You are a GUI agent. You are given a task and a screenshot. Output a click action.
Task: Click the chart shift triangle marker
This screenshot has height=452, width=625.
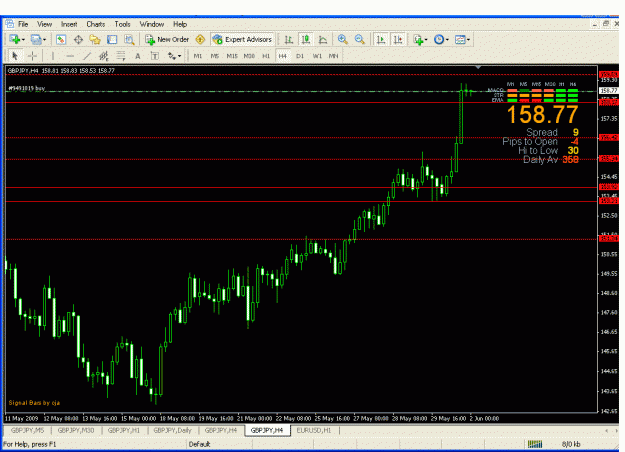478,67
